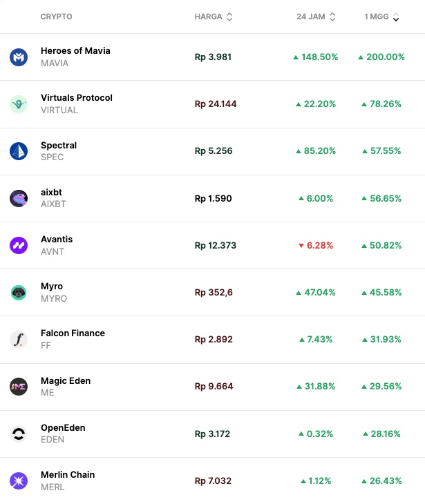Click the Virtuals Protocol logo icon

point(19,104)
